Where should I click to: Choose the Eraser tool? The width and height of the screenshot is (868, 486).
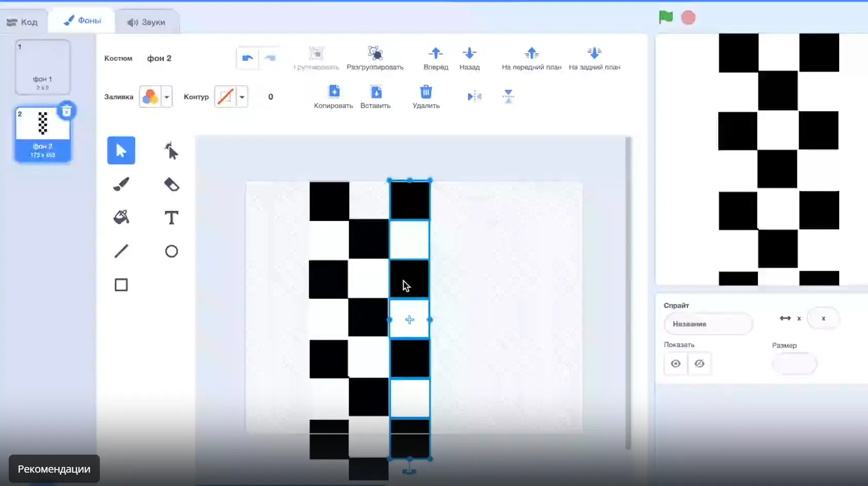[171, 184]
